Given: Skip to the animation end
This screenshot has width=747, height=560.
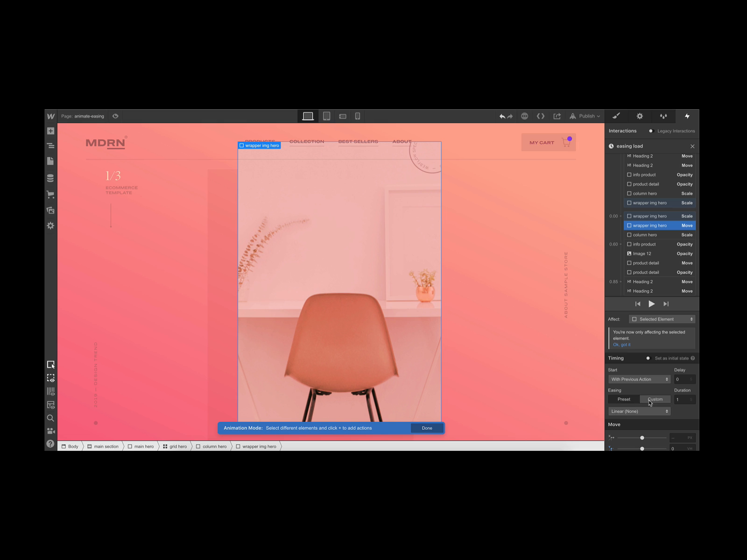Looking at the screenshot, I should pyautogui.click(x=666, y=304).
